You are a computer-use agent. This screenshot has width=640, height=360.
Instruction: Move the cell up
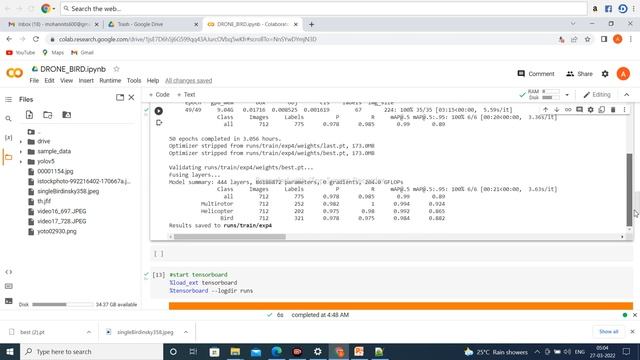click(545, 109)
